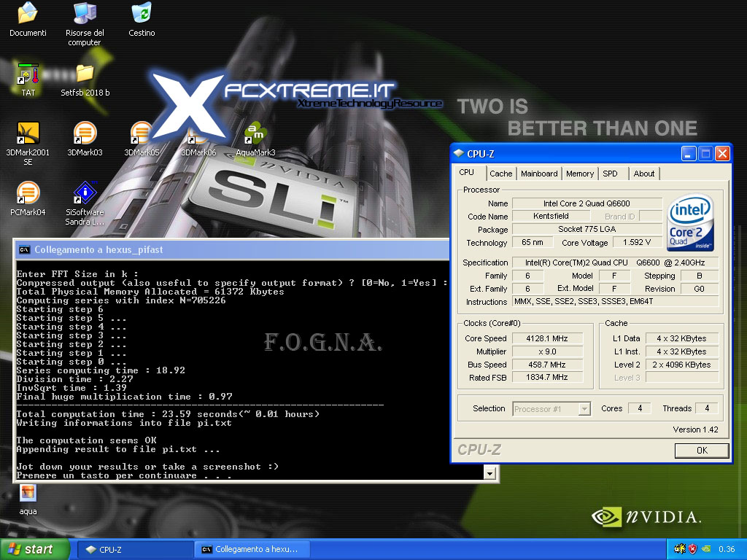Switch to the Mainboard tab

point(539,174)
